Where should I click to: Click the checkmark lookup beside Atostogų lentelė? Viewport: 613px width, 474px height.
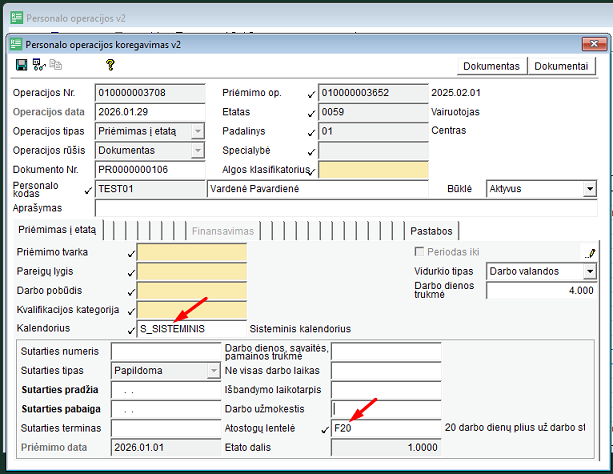click(x=323, y=428)
